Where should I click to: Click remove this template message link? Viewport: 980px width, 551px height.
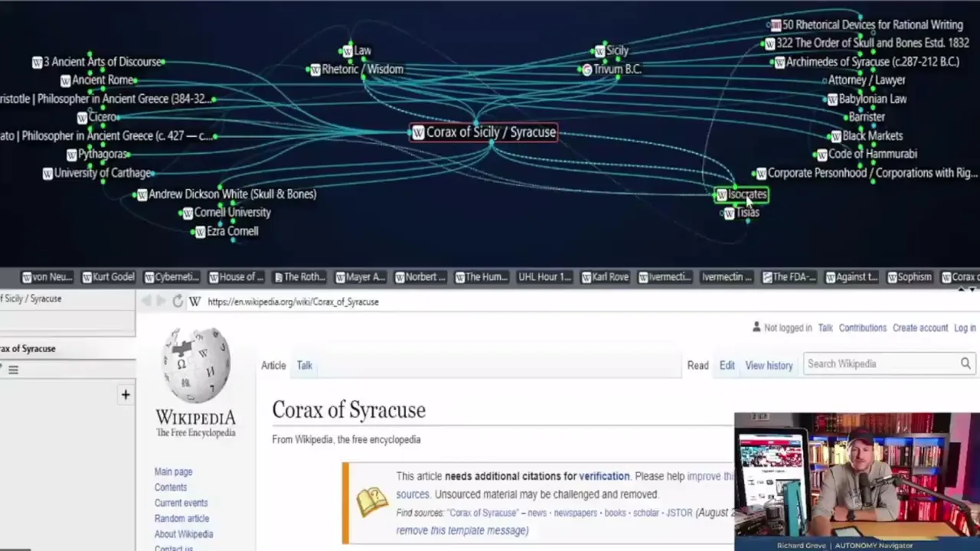462,530
